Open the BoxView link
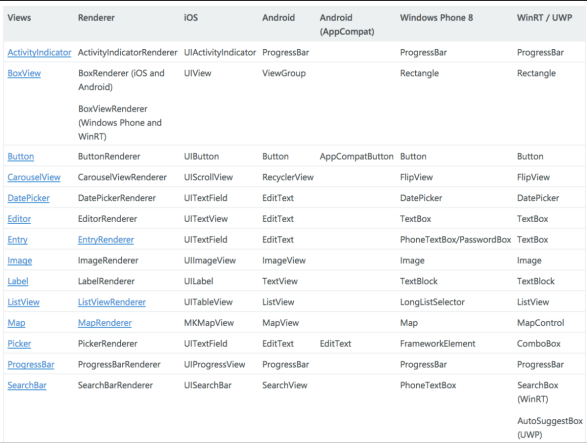Screen dimensions: 587x443 pyautogui.click(x=24, y=73)
